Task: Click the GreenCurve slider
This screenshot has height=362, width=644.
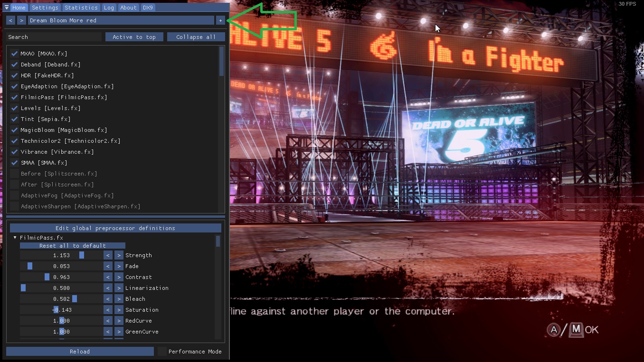Action: click(x=61, y=332)
